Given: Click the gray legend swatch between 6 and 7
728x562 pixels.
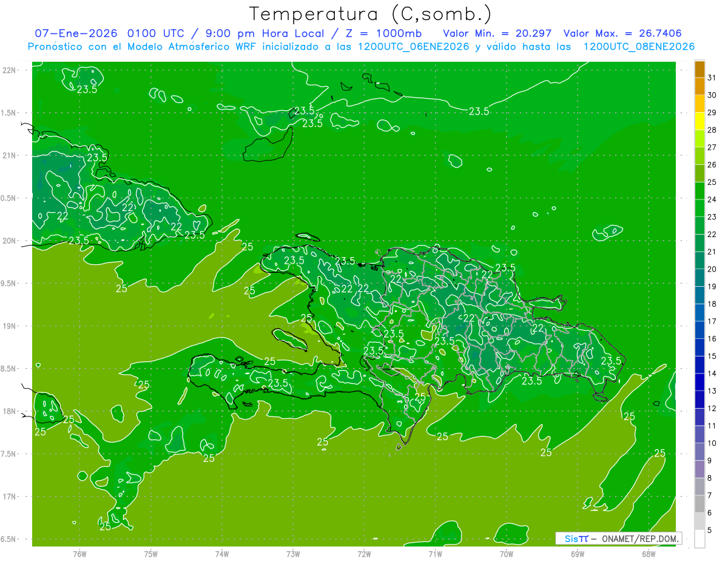Looking at the screenshot, I should click(x=699, y=504).
